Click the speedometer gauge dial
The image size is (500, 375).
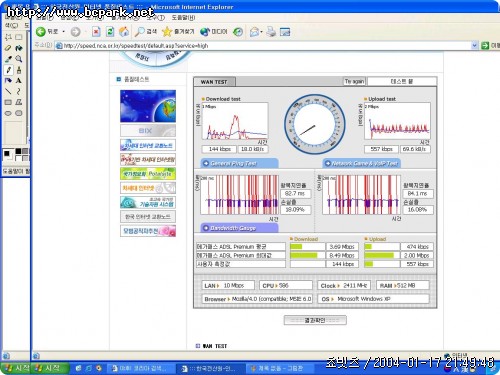tap(315, 124)
